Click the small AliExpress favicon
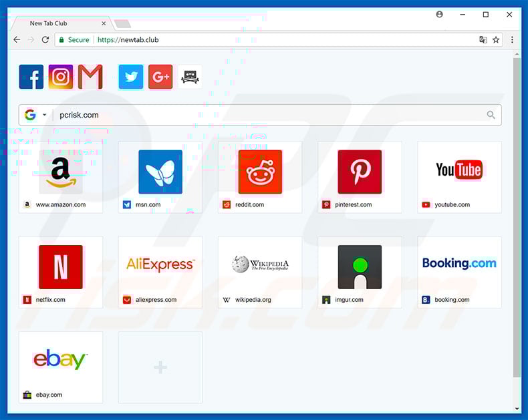Screen dimensions: 528x420 click(127, 300)
